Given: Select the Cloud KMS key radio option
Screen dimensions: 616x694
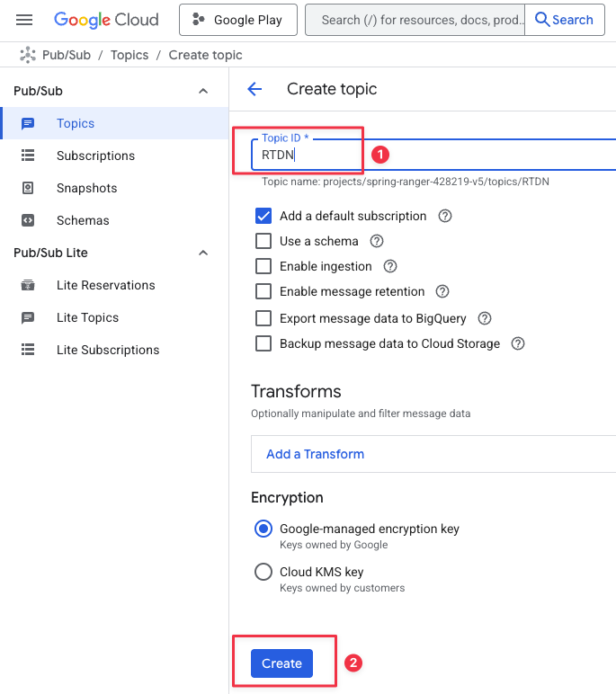Looking at the screenshot, I should click(263, 572).
